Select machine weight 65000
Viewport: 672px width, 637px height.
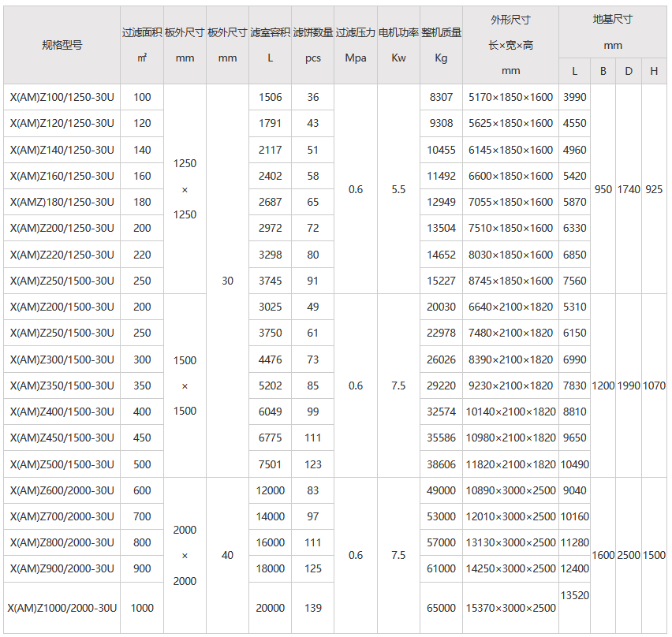click(x=441, y=608)
